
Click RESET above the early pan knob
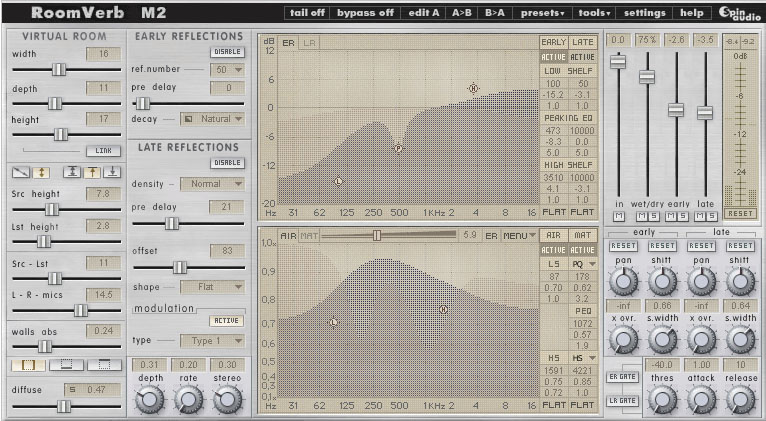point(623,246)
